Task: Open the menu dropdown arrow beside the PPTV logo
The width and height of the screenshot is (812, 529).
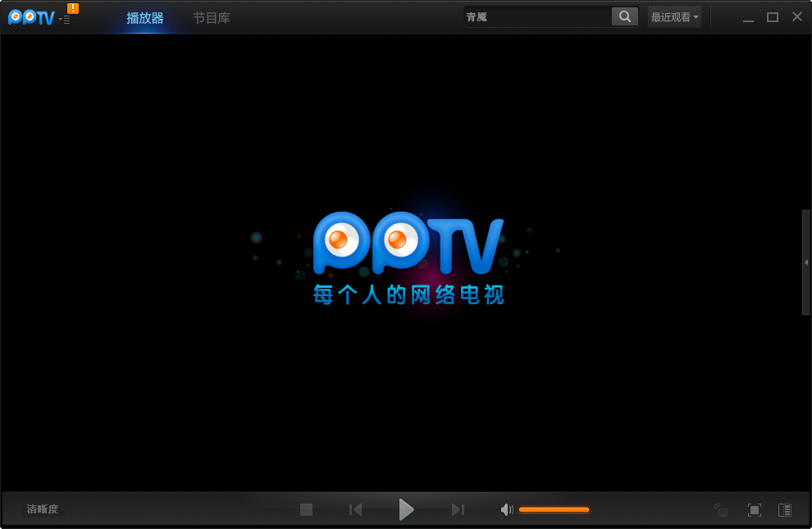Action: (64, 20)
